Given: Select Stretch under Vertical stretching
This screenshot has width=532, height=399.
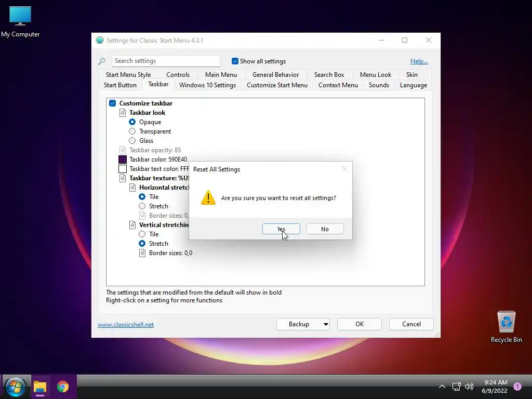Looking at the screenshot, I should pos(142,243).
